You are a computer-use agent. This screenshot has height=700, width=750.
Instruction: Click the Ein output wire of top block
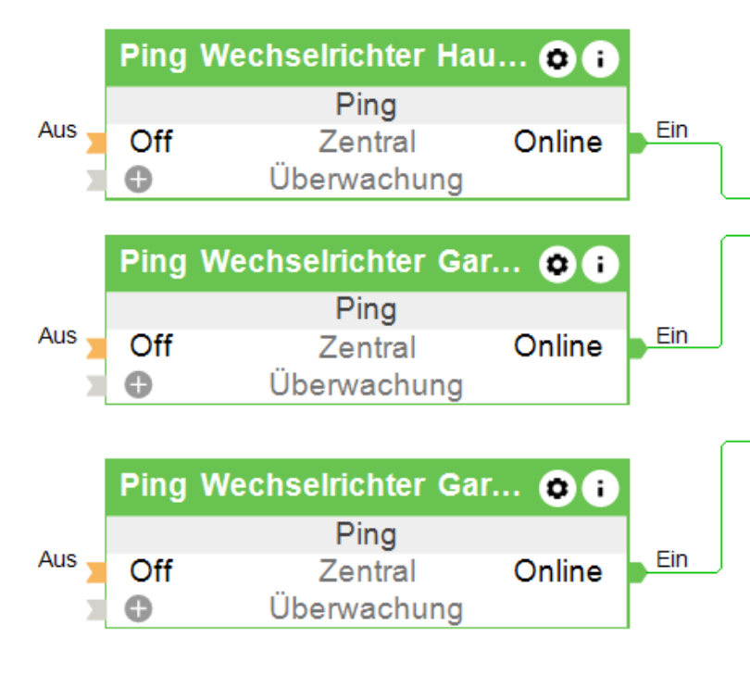685,144
